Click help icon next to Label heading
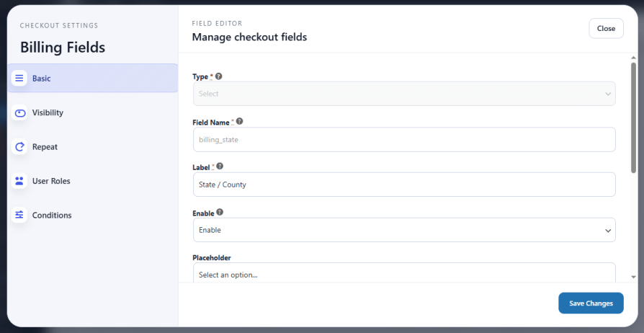644x333 pixels. [220, 166]
